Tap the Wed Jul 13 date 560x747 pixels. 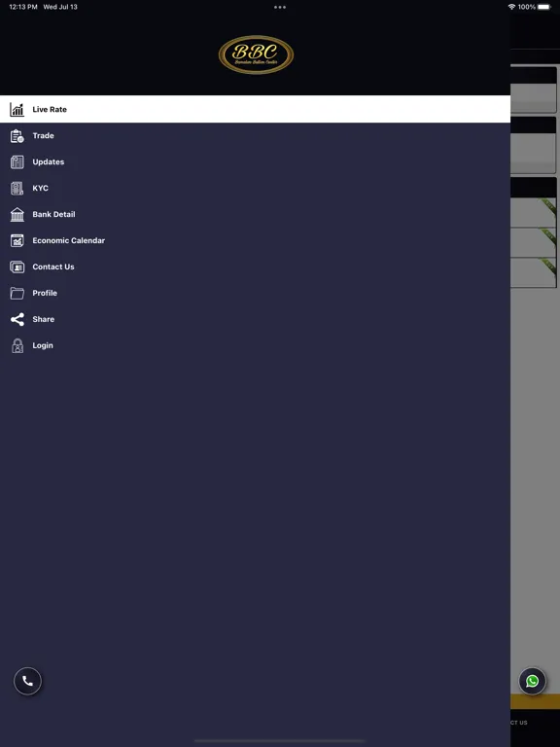(x=60, y=7)
